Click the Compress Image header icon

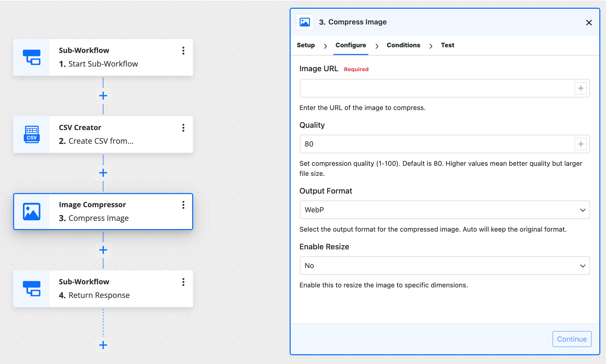305,22
